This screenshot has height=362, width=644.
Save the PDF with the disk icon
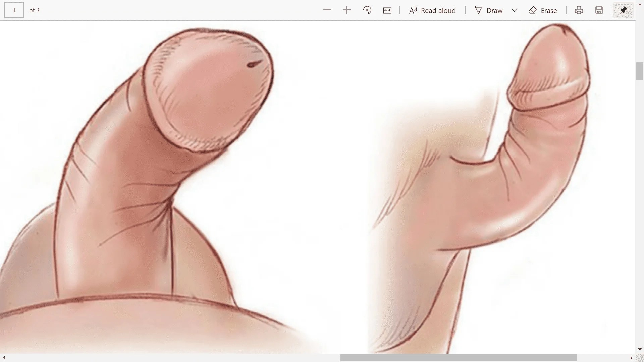pos(599,10)
